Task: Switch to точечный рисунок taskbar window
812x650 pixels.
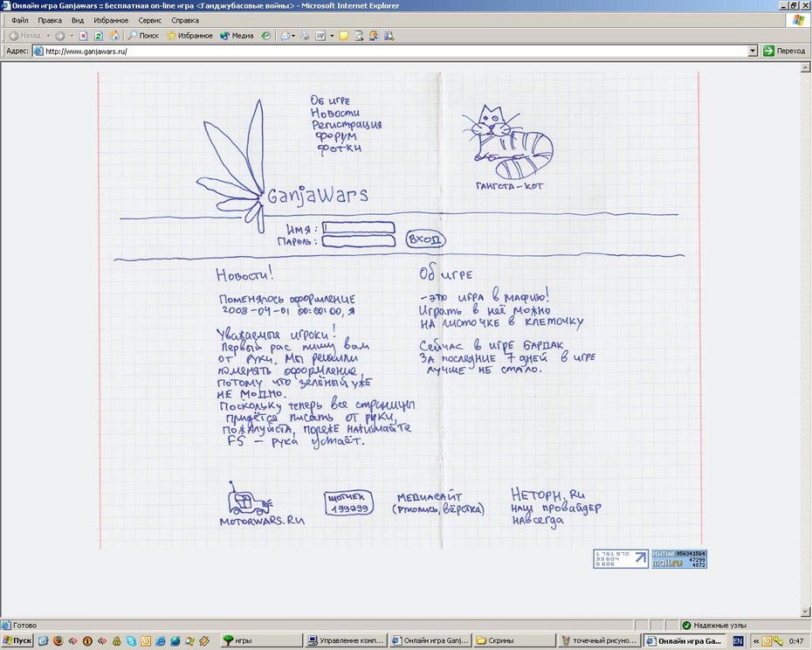Action: [600, 640]
